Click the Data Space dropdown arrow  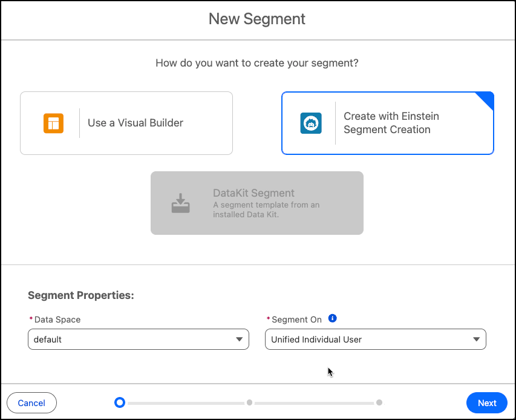239,340
